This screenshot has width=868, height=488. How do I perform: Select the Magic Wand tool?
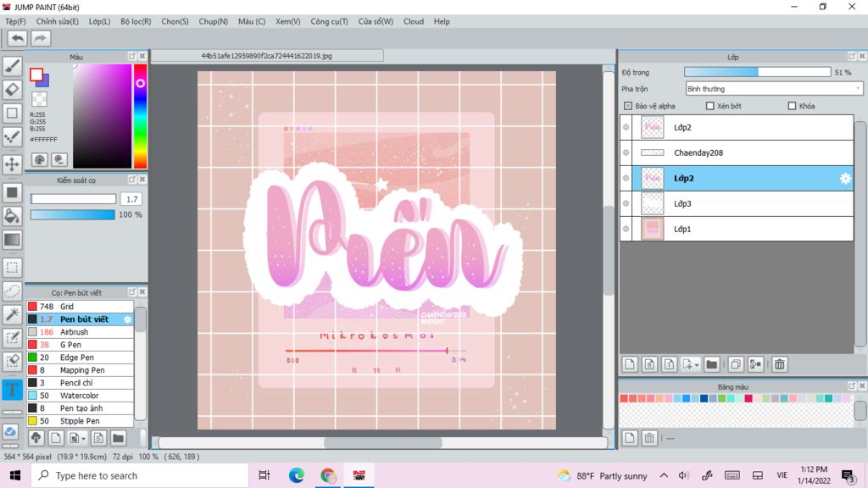[x=12, y=314]
